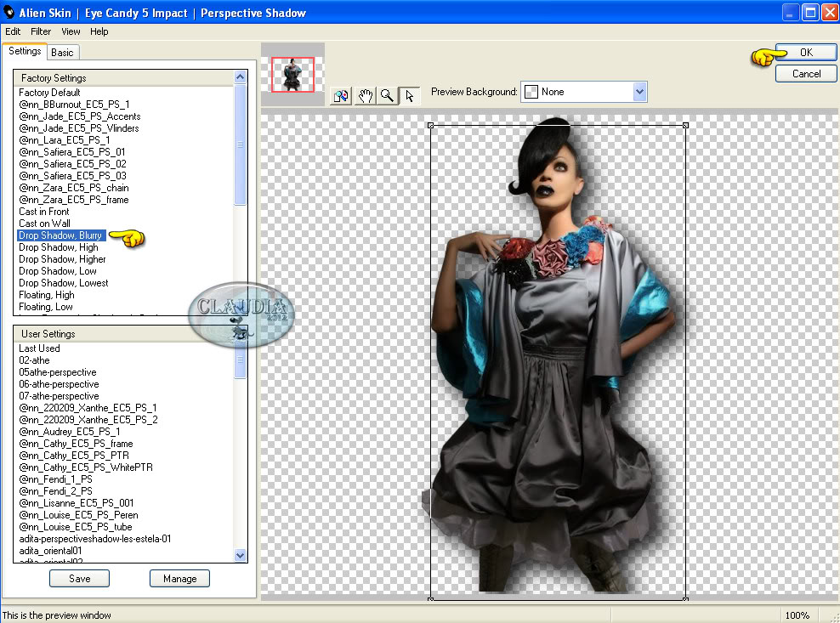Select Floating, High preset
Viewport: 840px width, 623px height.
coord(46,295)
